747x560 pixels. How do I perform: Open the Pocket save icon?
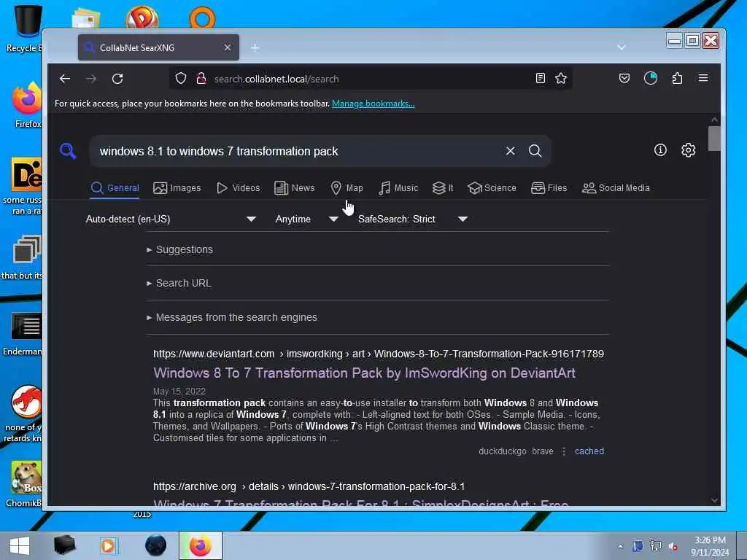click(x=624, y=78)
